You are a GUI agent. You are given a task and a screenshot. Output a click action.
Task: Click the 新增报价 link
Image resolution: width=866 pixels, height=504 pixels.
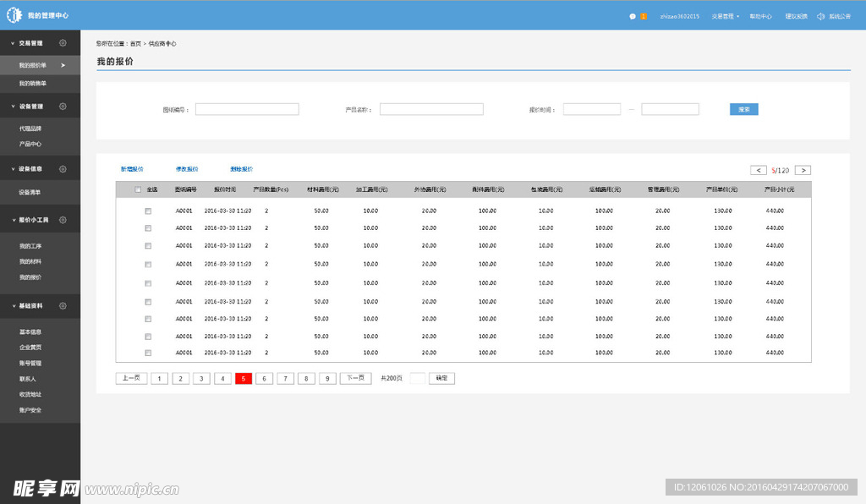coord(132,169)
